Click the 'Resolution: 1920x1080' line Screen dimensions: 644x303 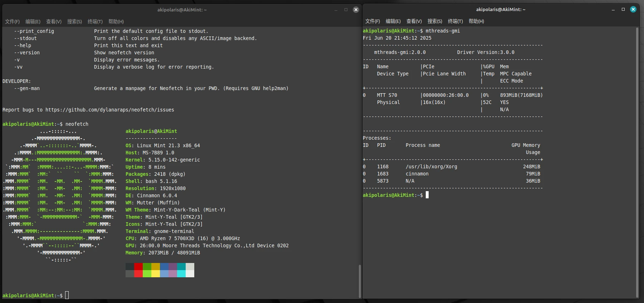(156, 188)
